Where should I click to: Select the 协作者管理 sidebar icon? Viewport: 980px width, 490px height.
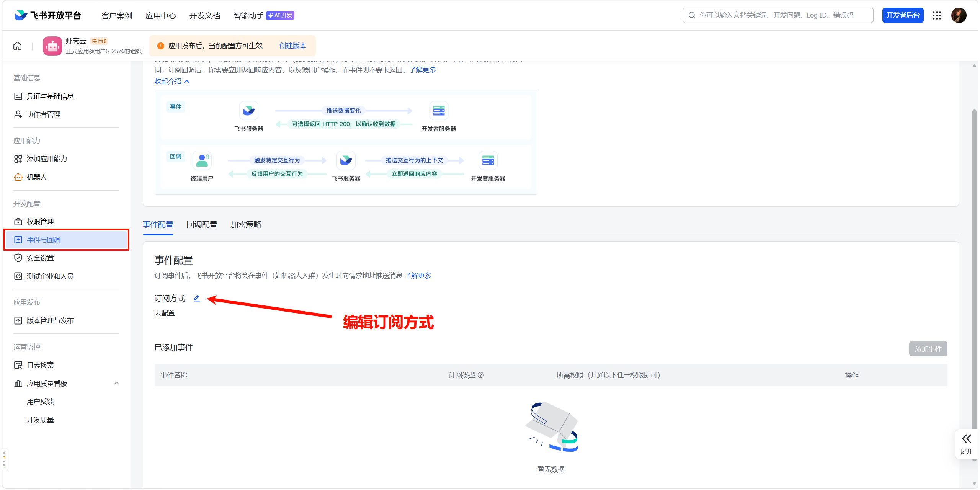tap(18, 114)
